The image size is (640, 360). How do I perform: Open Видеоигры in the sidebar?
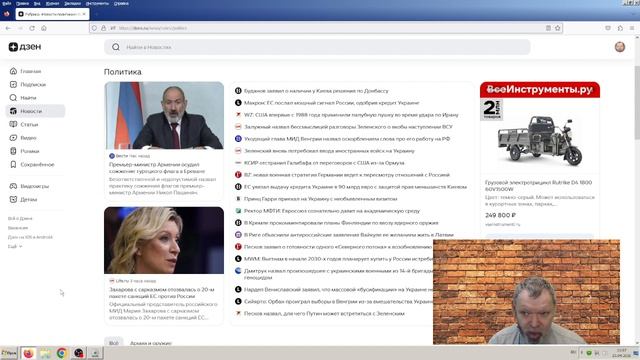click(x=29, y=186)
